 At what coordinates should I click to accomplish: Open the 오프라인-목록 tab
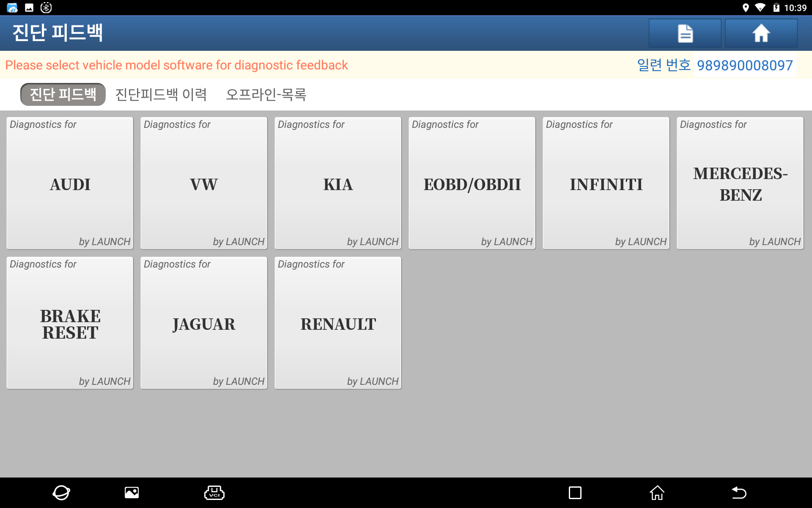click(266, 94)
